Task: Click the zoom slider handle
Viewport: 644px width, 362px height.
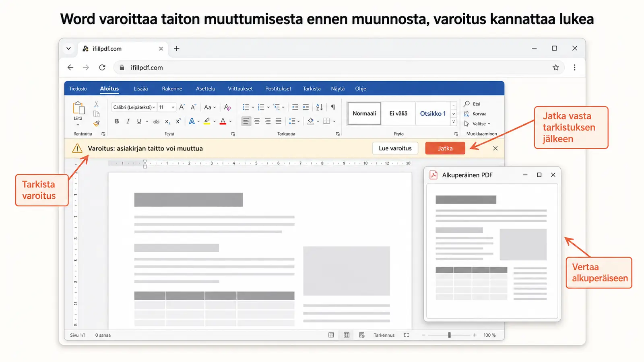Action: pyautogui.click(x=449, y=335)
